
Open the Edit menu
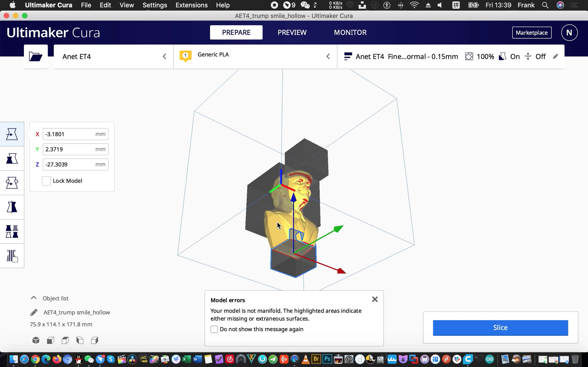[105, 5]
